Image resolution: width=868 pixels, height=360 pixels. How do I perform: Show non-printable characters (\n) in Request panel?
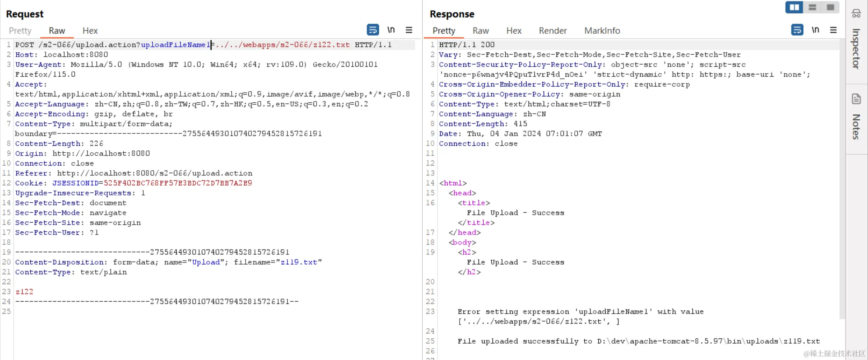[x=391, y=30]
